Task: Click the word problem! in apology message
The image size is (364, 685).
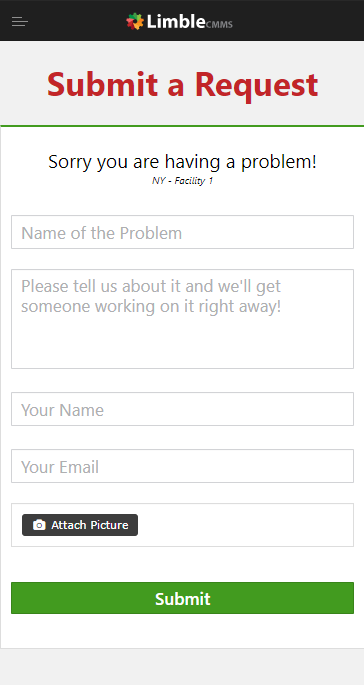Action: pos(279,162)
